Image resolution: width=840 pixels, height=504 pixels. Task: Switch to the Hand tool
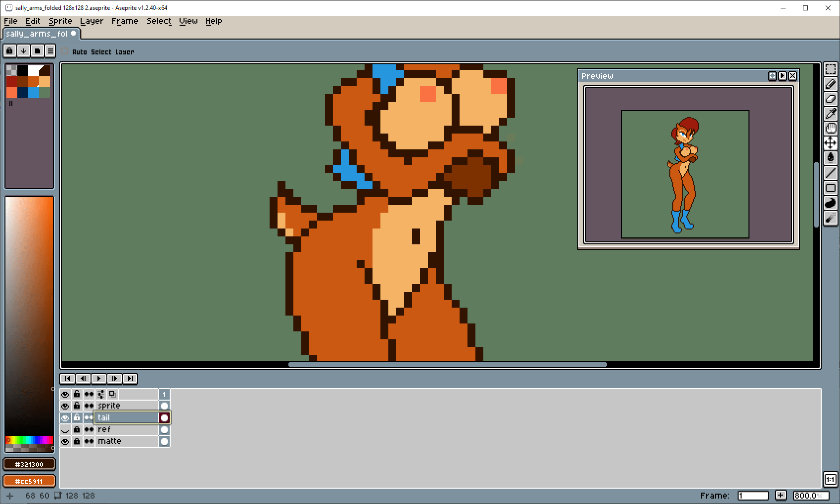830,129
